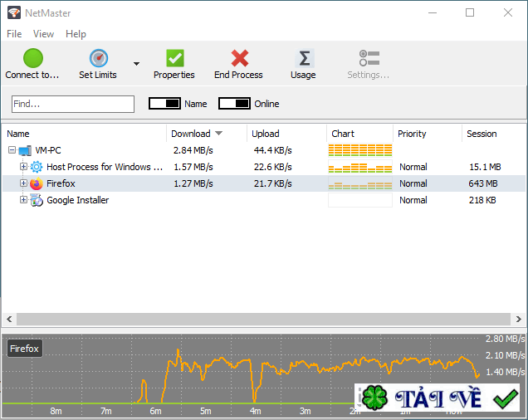Select the VM-PC row name
Screen dimensions: 528x420
coord(48,150)
